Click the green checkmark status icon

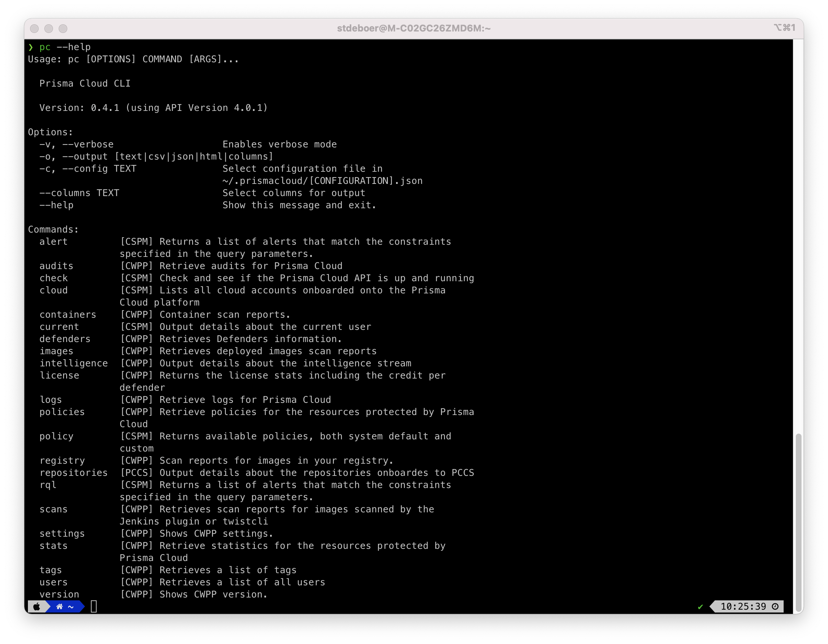[x=700, y=607]
